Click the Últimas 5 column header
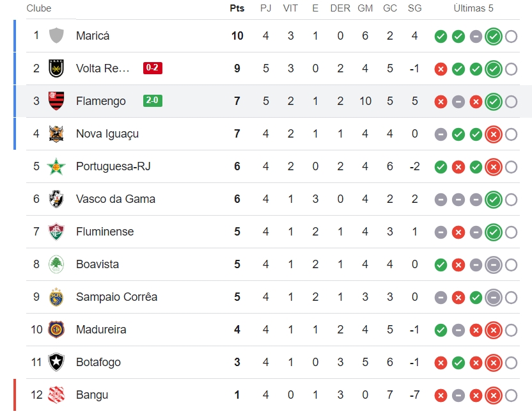The height and width of the screenshot is (416, 532). coord(473,8)
